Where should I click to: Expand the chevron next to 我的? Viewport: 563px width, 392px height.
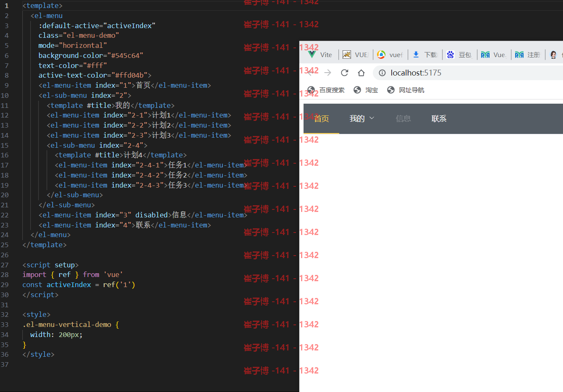coord(372,119)
